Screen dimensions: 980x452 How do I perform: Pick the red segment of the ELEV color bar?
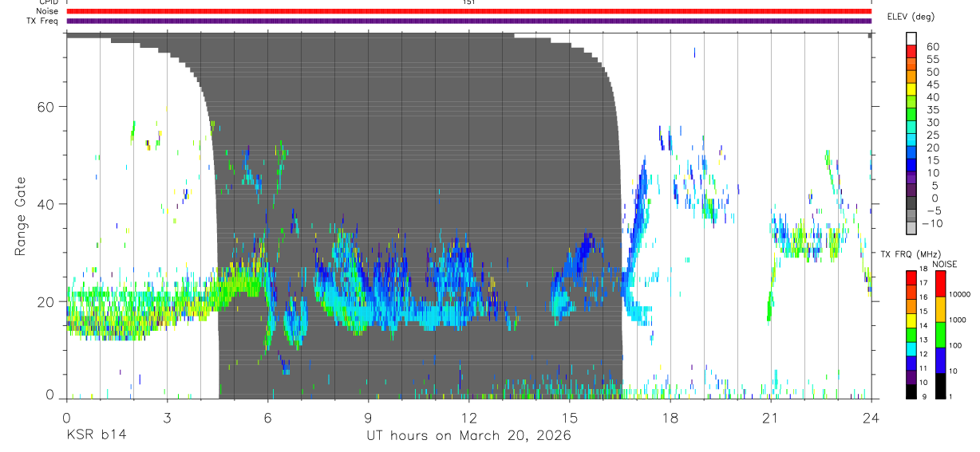coord(911,51)
